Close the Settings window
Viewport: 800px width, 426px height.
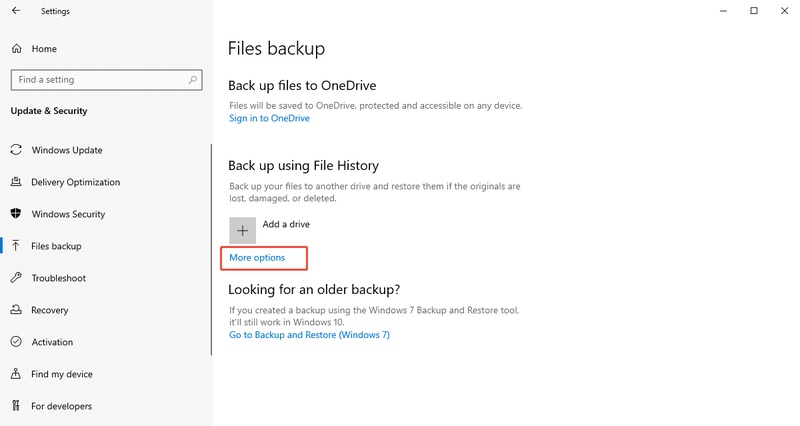(x=784, y=11)
